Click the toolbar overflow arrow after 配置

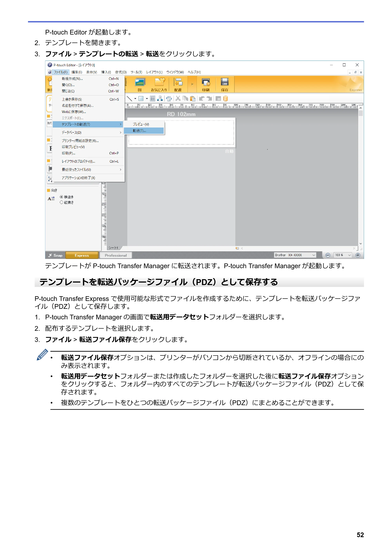click(192, 84)
